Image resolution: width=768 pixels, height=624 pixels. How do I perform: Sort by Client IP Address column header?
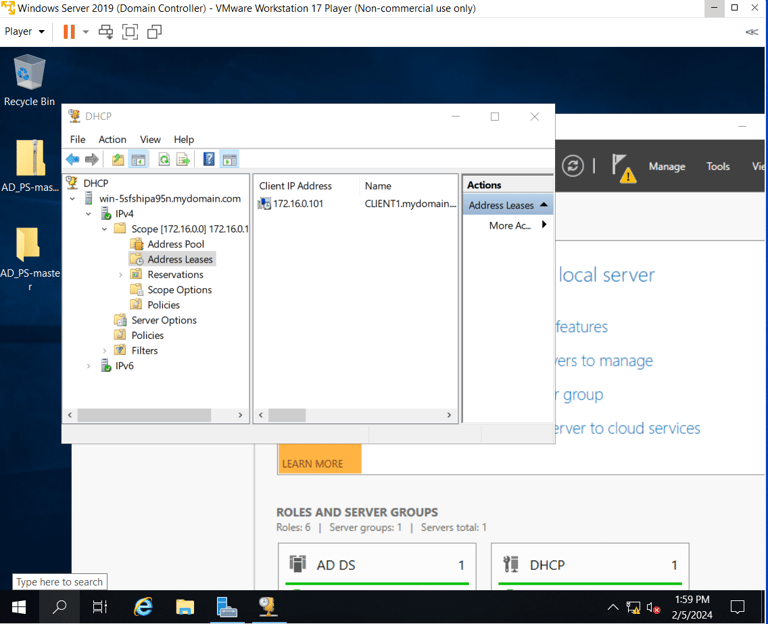coord(307,186)
